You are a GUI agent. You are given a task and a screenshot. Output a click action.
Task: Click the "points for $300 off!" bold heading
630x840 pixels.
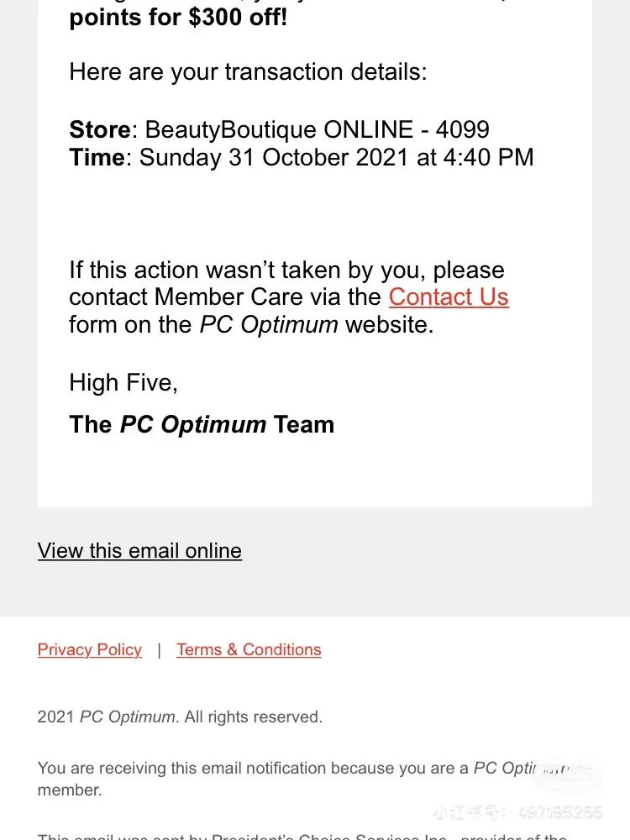178,17
